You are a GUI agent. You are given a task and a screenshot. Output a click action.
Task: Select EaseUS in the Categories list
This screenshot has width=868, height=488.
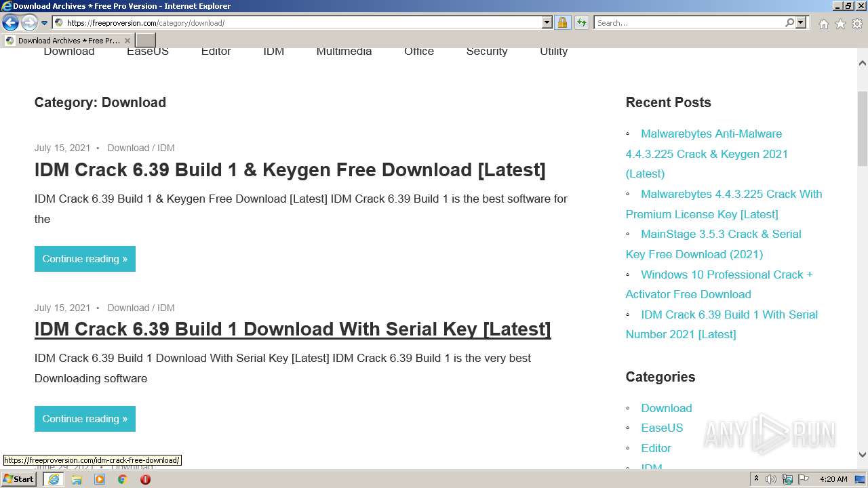662,428
